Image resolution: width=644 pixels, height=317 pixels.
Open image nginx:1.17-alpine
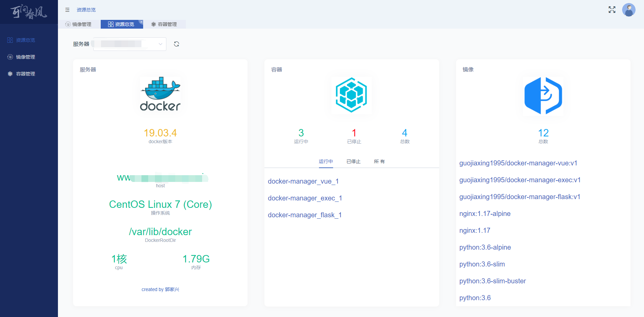point(485,214)
